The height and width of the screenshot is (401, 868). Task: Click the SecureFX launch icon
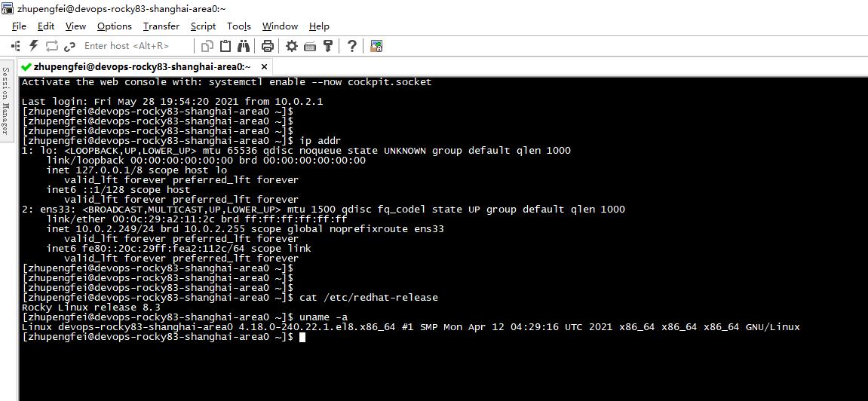(x=376, y=46)
